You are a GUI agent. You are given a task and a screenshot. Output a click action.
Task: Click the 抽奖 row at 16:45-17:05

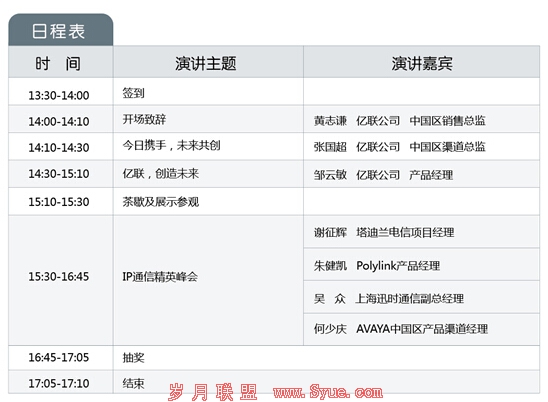274,358
